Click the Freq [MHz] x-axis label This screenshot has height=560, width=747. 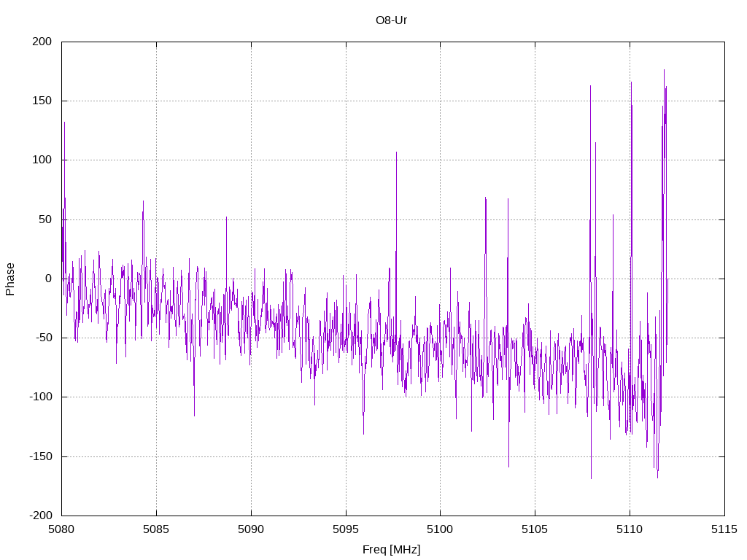pos(391,549)
